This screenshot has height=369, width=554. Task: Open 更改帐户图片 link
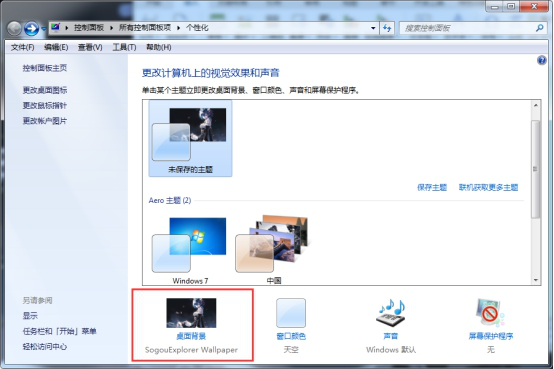coord(45,121)
